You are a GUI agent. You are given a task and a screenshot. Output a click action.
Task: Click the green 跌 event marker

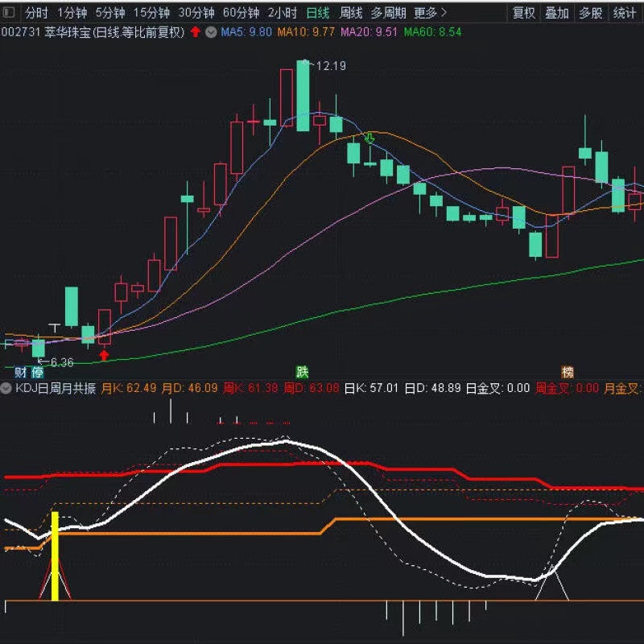pyautogui.click(x=302, y=372)
